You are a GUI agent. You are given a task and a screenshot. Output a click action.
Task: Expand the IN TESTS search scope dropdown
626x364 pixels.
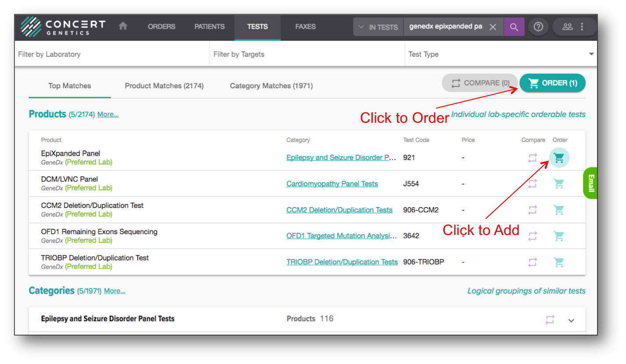point(378,27)
